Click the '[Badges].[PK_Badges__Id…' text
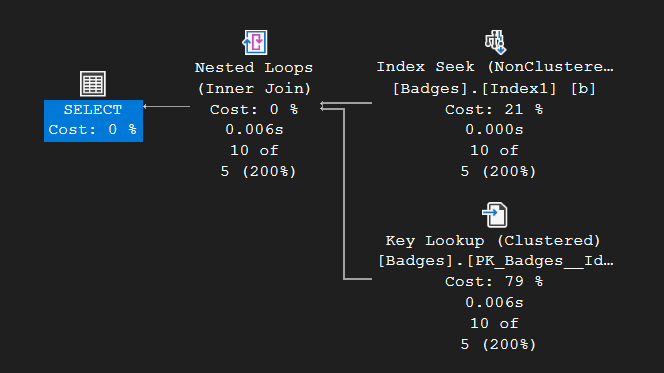The width and height of the screenshot is (664, 373). pos(495,261)
